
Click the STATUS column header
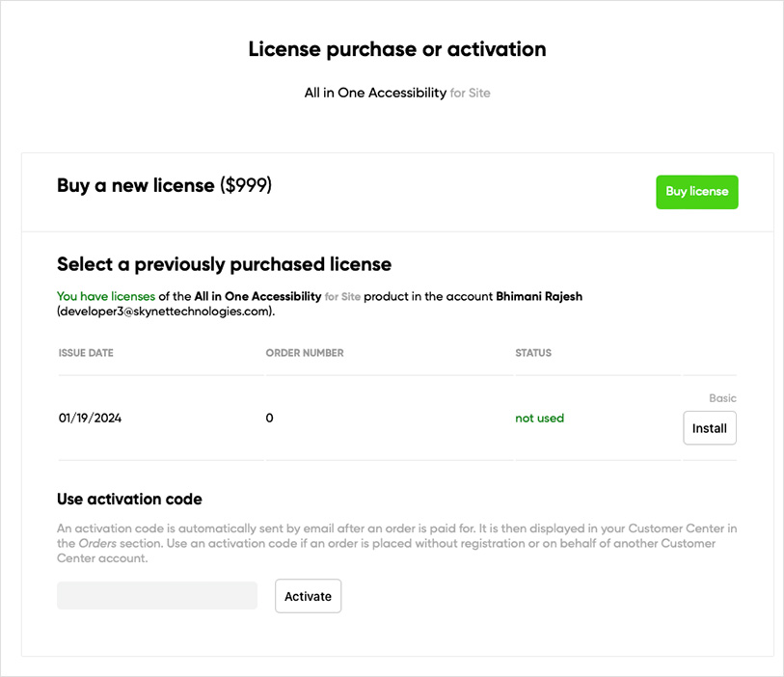point(533,353)
